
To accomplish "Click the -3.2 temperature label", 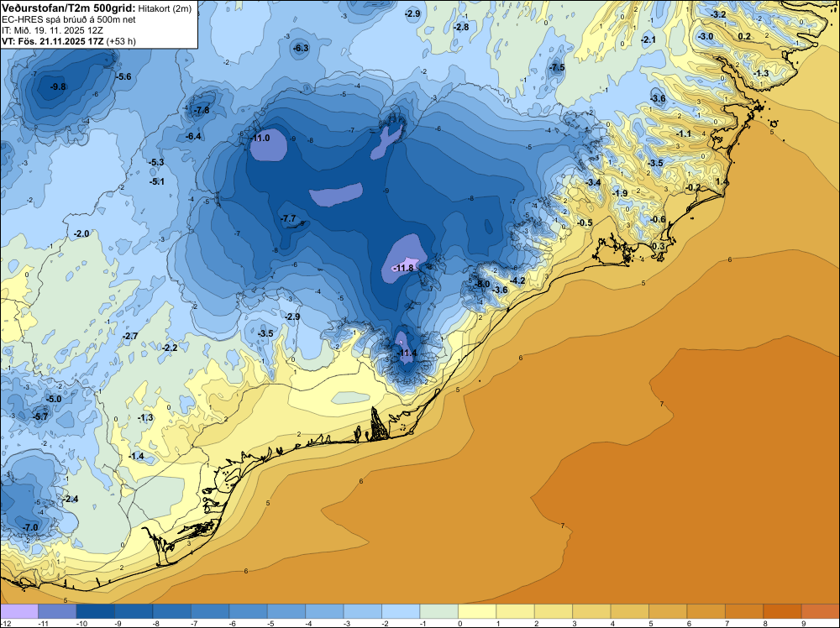I will (x=719, y=14).
